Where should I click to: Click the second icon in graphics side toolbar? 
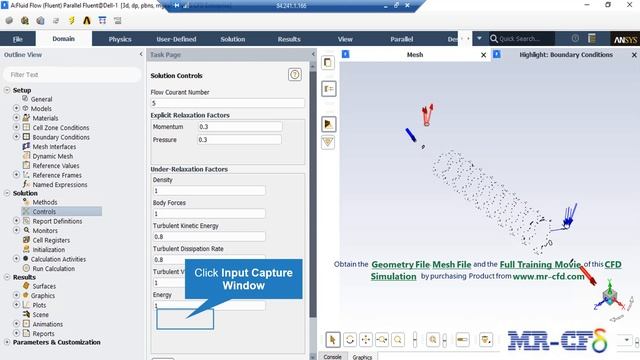[329, 89]
